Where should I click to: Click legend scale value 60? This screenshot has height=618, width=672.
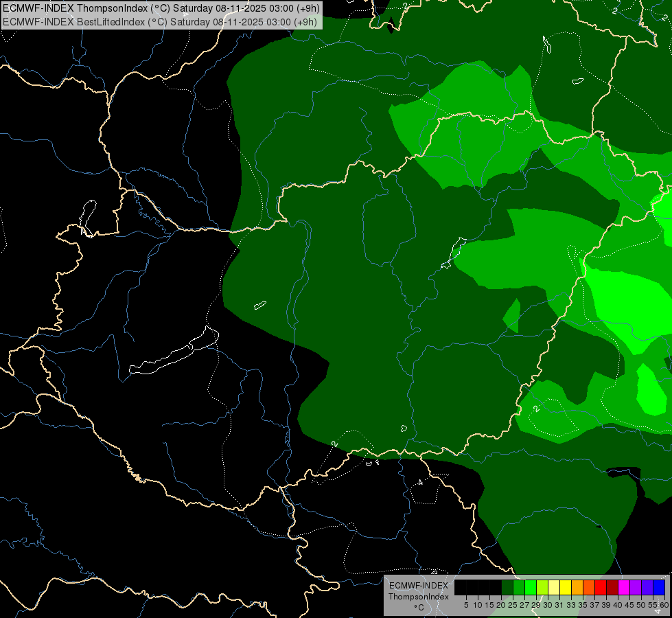pos(664,605)
